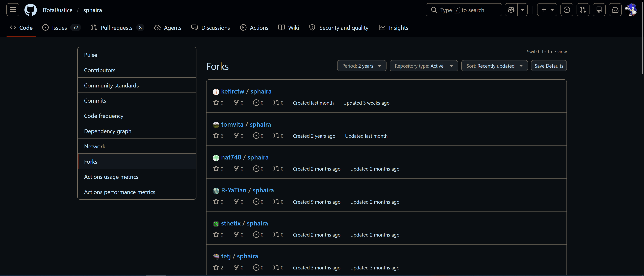644x276 pixels.
Task: Open the Insights tab
Action: 394,28
